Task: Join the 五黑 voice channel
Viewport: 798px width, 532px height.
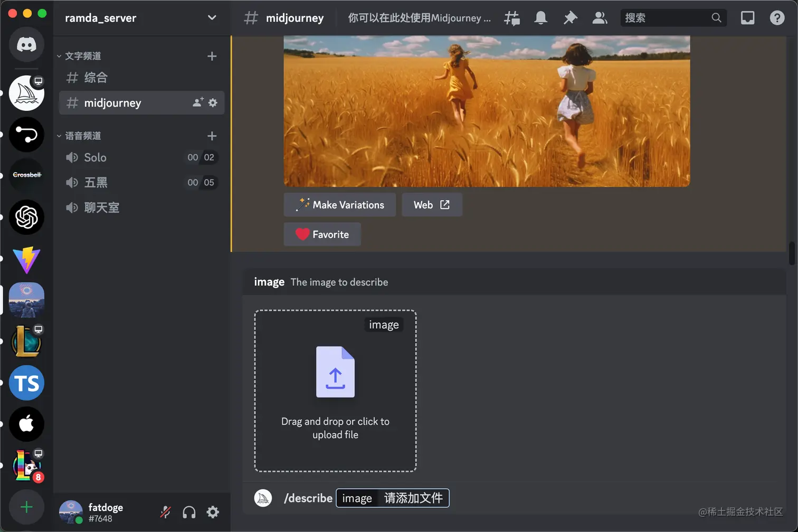Action: pos(141,182)
